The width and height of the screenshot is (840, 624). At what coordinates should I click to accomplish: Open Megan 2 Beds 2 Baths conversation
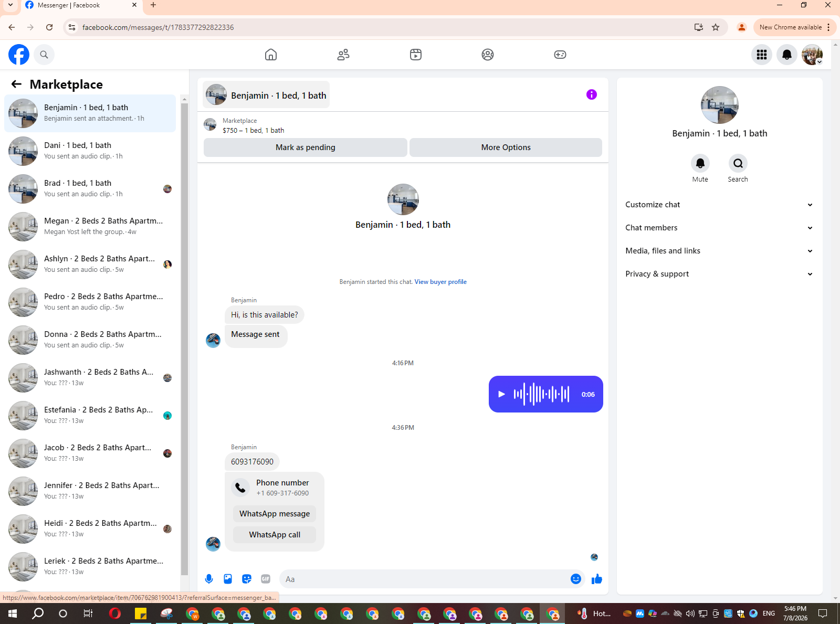point(90,226)
